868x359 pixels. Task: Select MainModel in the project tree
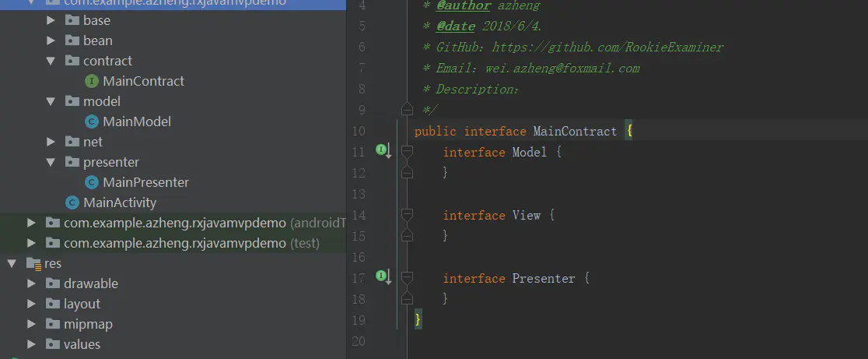click(137, 122)
